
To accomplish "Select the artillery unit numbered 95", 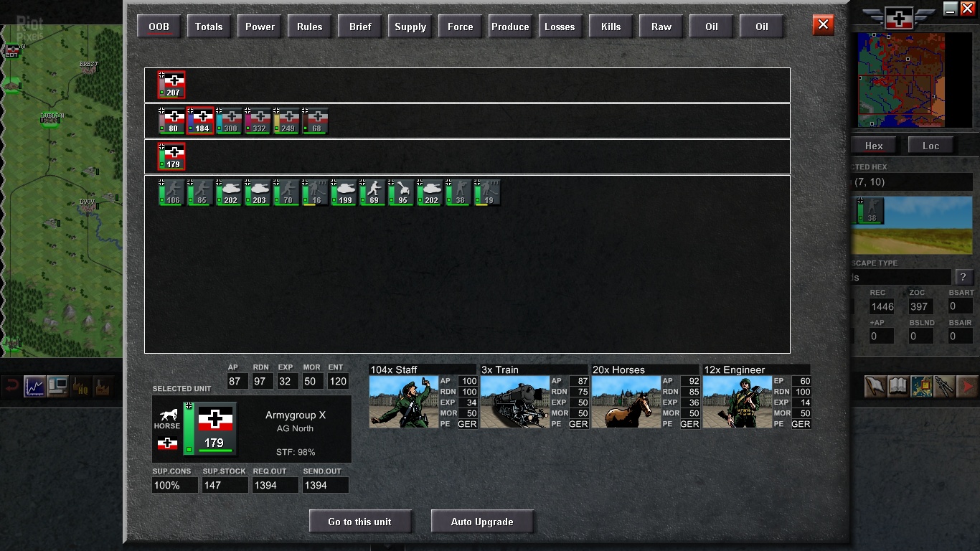I will (x=402, y=192).
